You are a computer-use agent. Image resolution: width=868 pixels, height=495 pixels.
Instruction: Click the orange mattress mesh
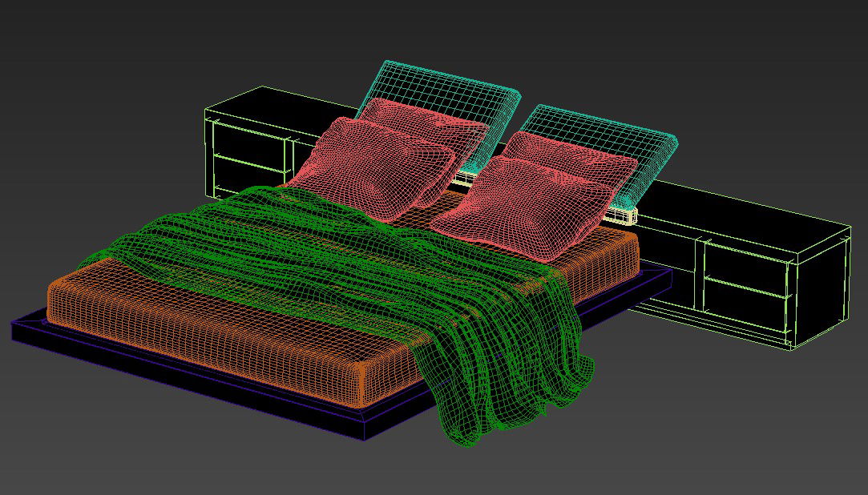[200, 320]
